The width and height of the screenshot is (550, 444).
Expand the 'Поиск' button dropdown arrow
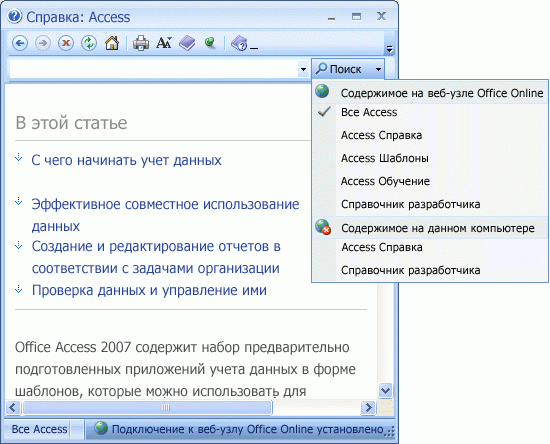click(378, 69)
